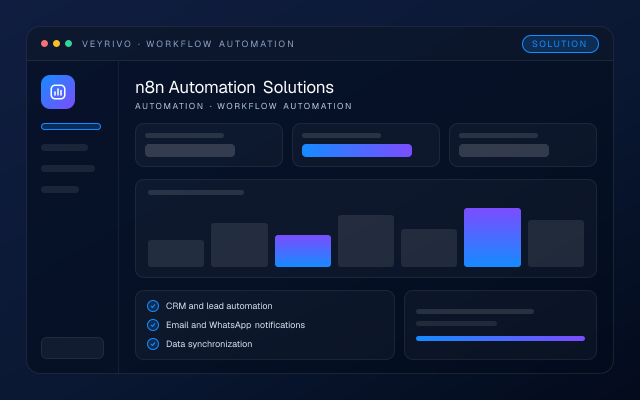640x400 pixels.
Task: Click the Email and WhatsApp notifications text
Action: pyautogui.click(x=235, y=325)
